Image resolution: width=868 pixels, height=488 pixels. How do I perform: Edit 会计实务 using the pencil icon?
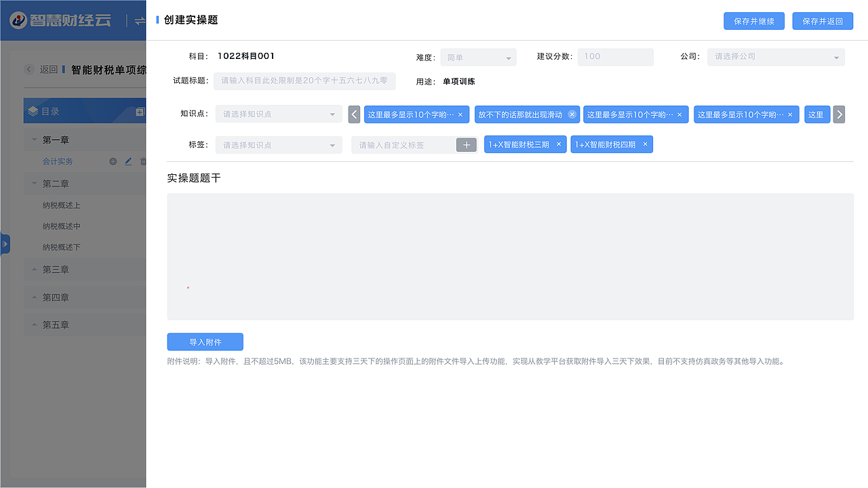click(x=128, y=161)
